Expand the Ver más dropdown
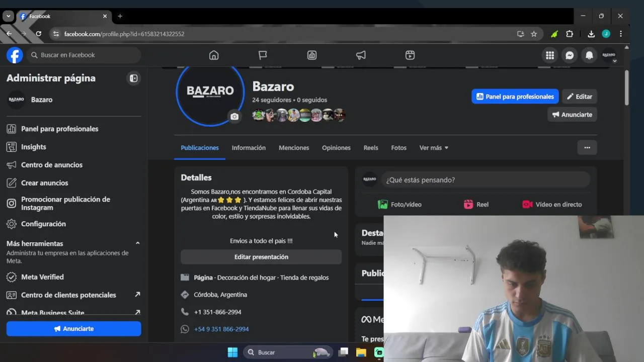Image resolution: width=644 pixels, height=362 pixels. [x=434, y=148]
